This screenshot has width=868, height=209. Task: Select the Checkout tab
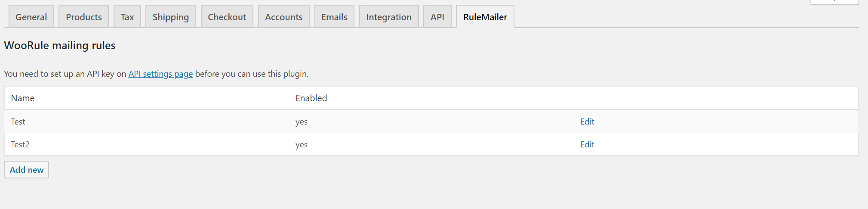click(227, 17)
